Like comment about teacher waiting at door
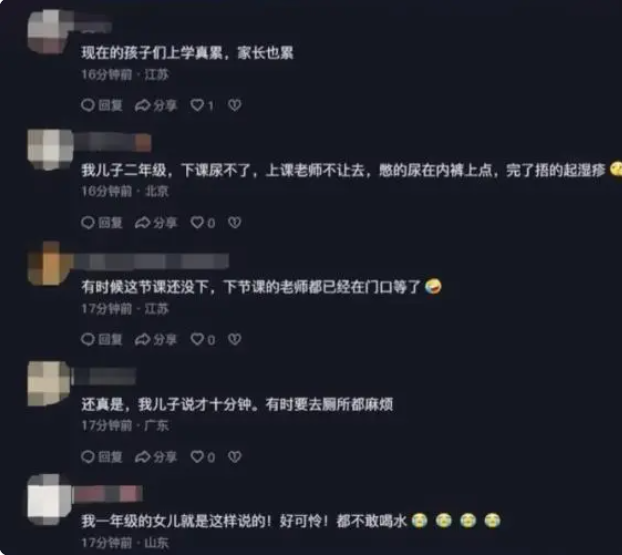This screenshot has width=622, height=555. (203, 340)
